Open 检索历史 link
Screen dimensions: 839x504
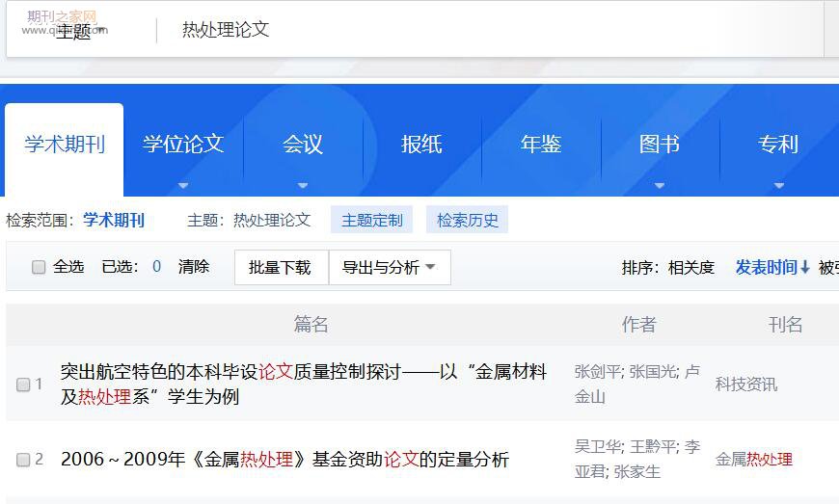click(467, 220)
